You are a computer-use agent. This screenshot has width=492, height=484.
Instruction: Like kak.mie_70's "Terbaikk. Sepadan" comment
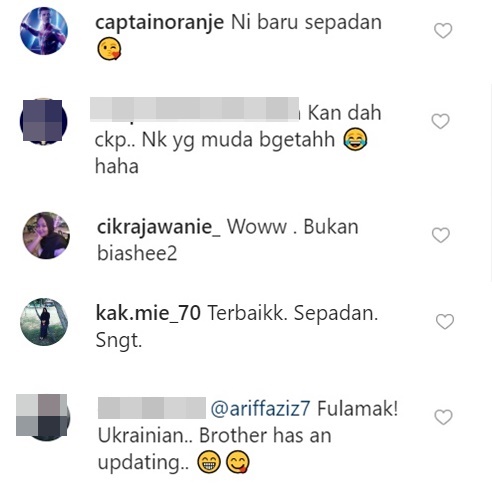coord(445,322)
